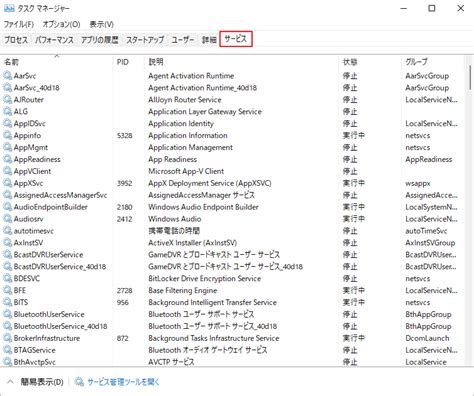This screenshot has width=474, height=396.
Task: Select the サービス tab
Action: tap(236, 39)
